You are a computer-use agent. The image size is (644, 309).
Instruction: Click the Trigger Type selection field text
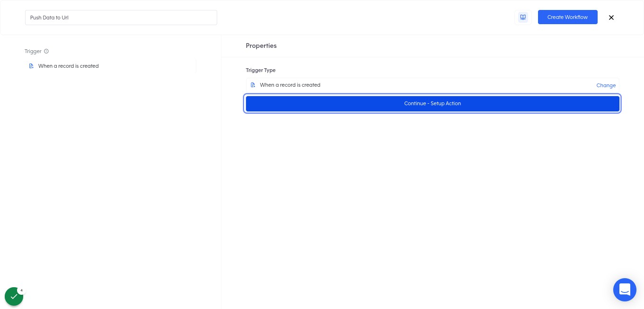tap(290, 85)
